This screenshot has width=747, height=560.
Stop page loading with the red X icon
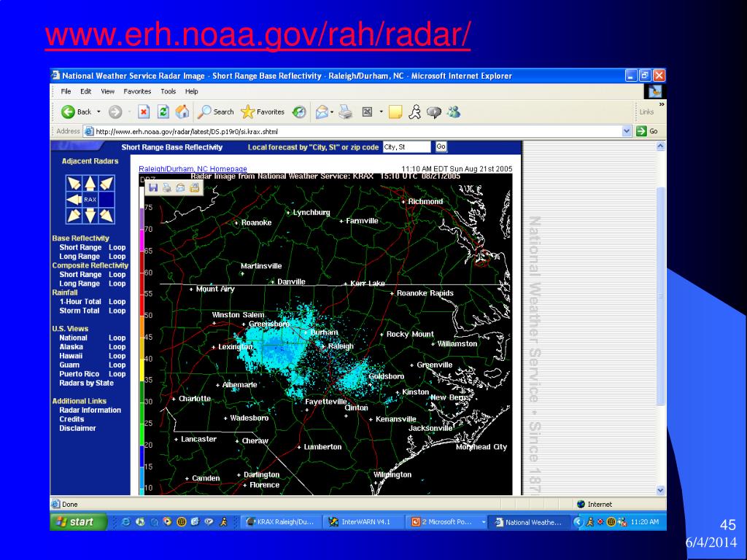click(144, 112)
